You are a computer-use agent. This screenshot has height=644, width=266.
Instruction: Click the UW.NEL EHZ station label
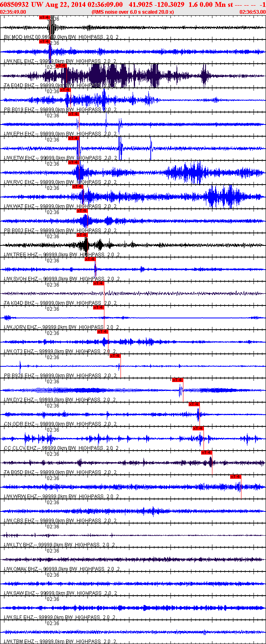point(60,61)
